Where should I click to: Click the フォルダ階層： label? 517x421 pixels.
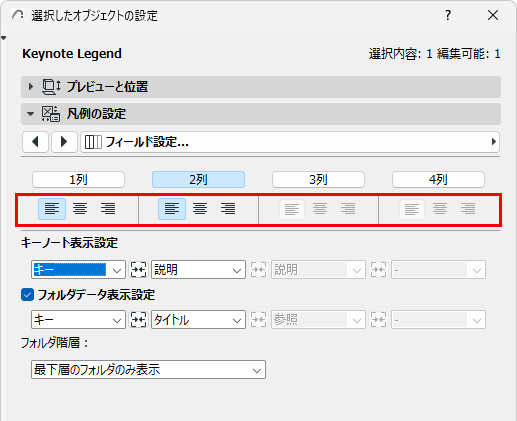tap(55, 343)
